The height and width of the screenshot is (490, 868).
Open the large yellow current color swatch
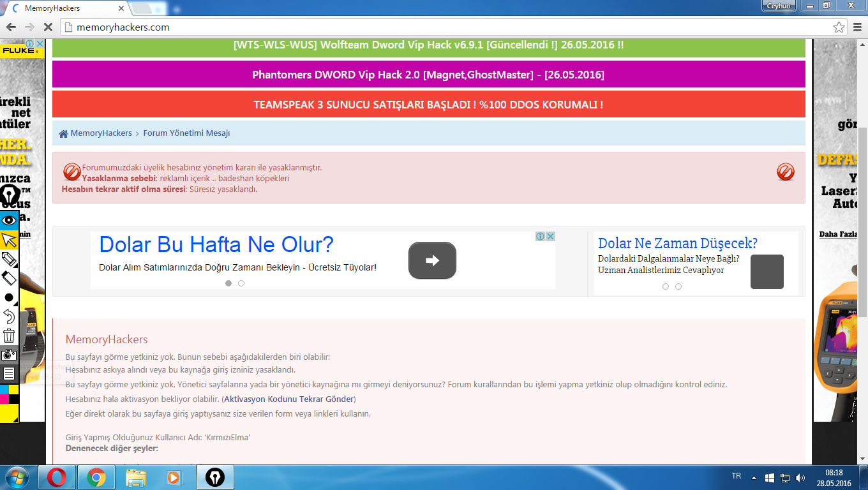click(x=9, y=413)
